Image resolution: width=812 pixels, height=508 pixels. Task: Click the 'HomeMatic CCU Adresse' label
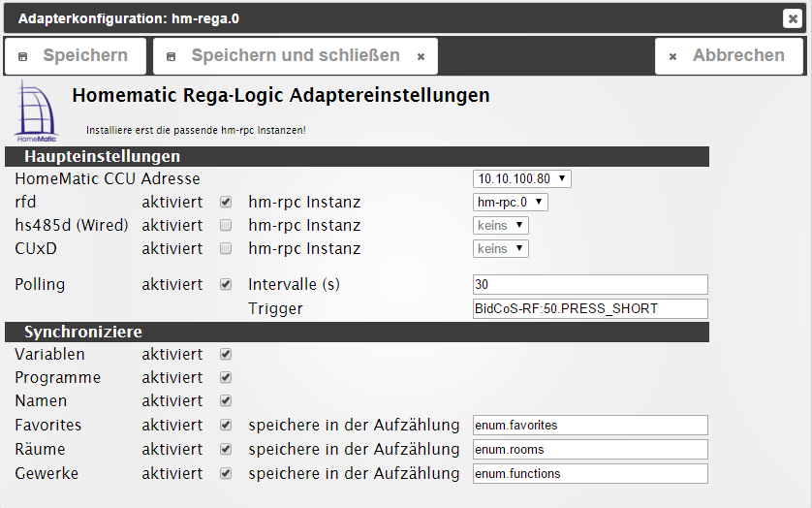click(x=108, y=178)
